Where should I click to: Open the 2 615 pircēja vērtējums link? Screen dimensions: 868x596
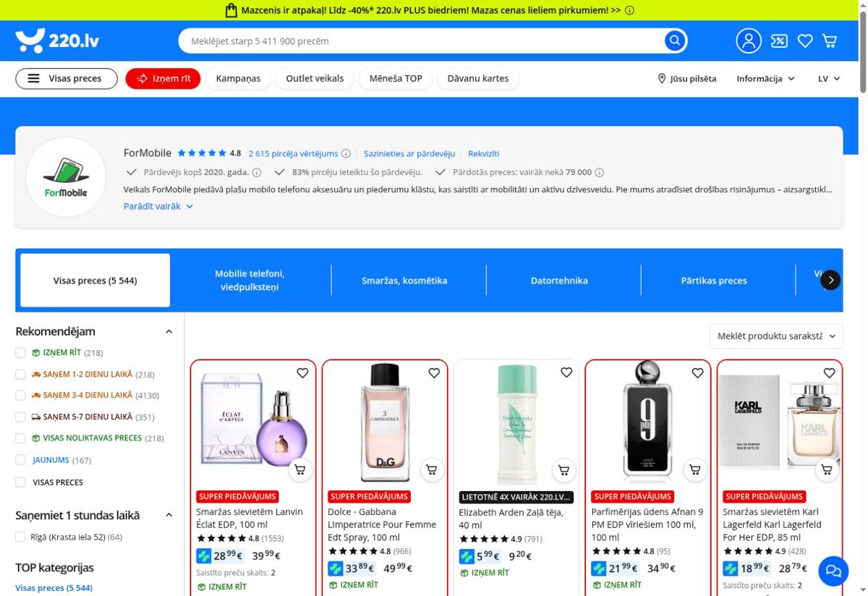coord(293,153)
